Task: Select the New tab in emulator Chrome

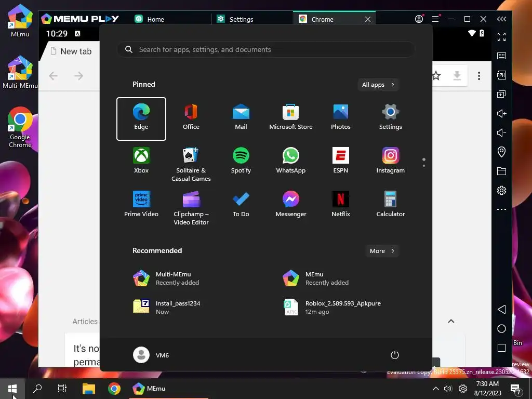Action: point(71,51)
